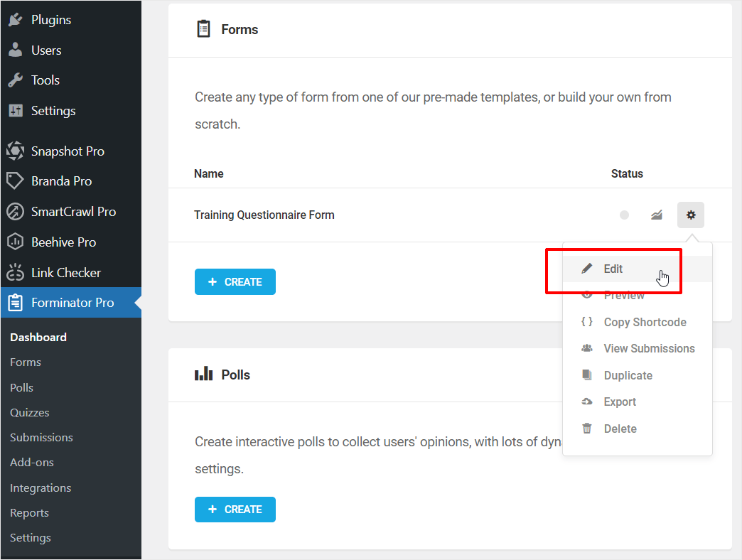
Task: Click the Beehive Pro hexagon icon
Action: click(x=15, y=242)
